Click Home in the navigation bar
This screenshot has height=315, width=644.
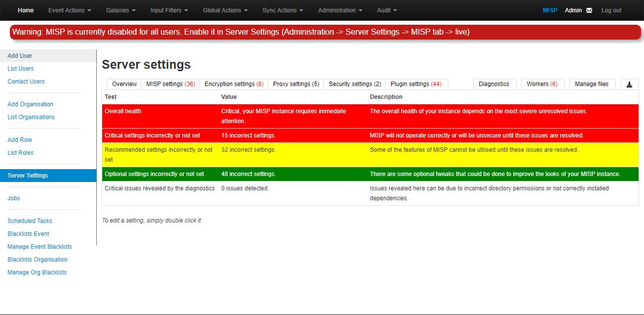click(26, 10)
